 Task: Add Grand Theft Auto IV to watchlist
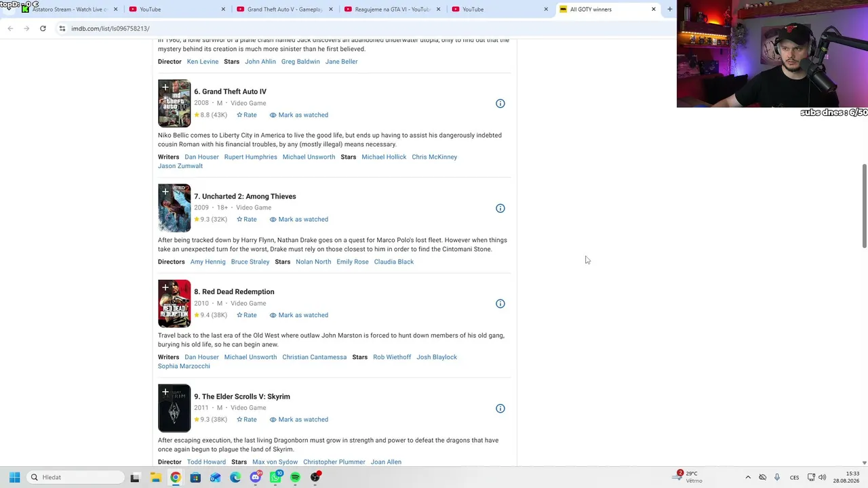point(165,87)
